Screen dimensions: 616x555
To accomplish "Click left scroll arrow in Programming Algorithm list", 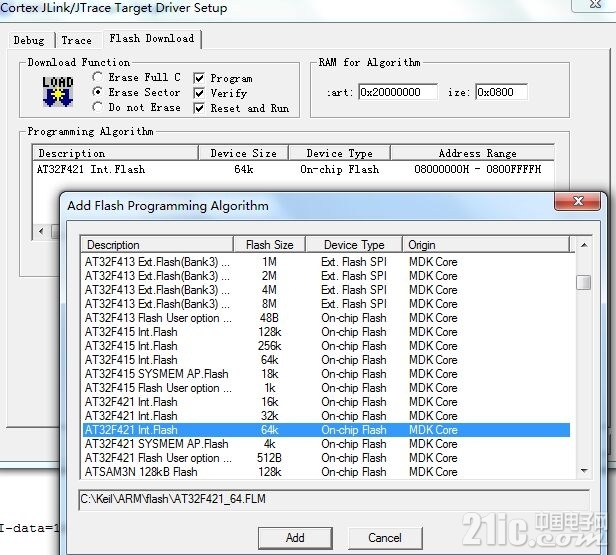I will click(42, 231).
